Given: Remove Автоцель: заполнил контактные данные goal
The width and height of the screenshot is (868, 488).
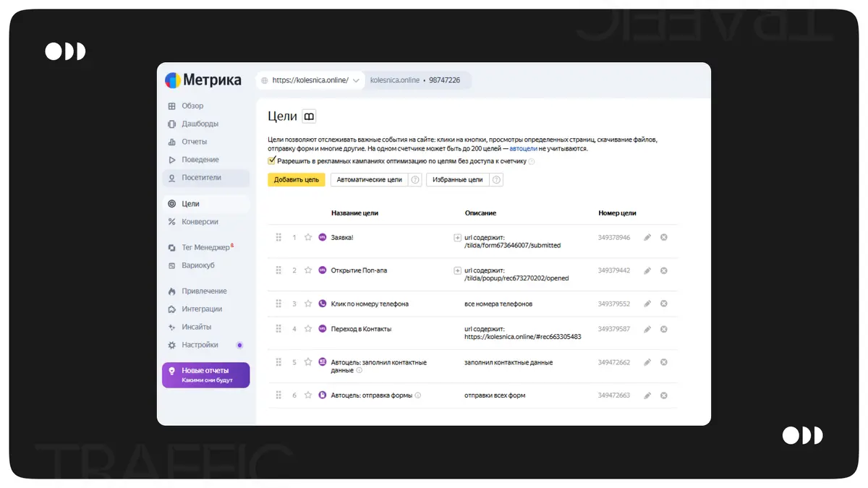Looking at the screenshot, I should point(663,362).
